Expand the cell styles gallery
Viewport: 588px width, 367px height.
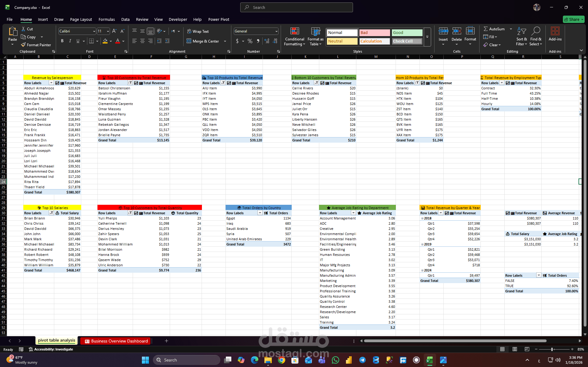click(x=427, y=37)
